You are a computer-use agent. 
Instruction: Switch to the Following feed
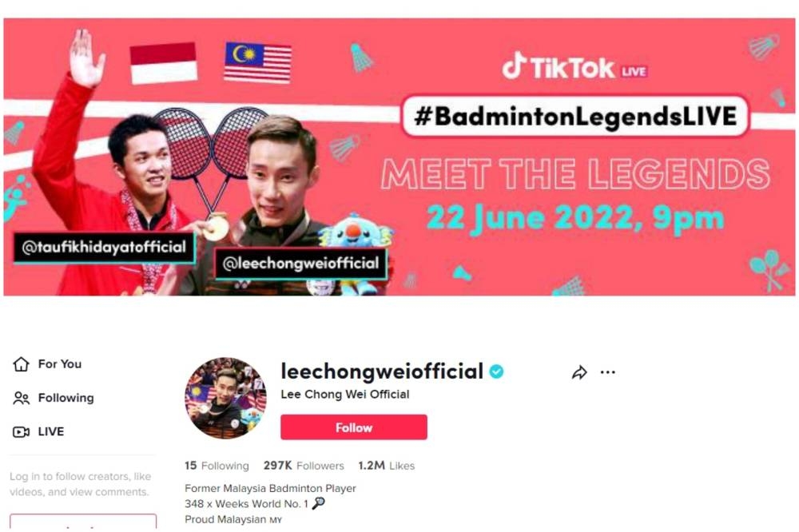(66, 398)
